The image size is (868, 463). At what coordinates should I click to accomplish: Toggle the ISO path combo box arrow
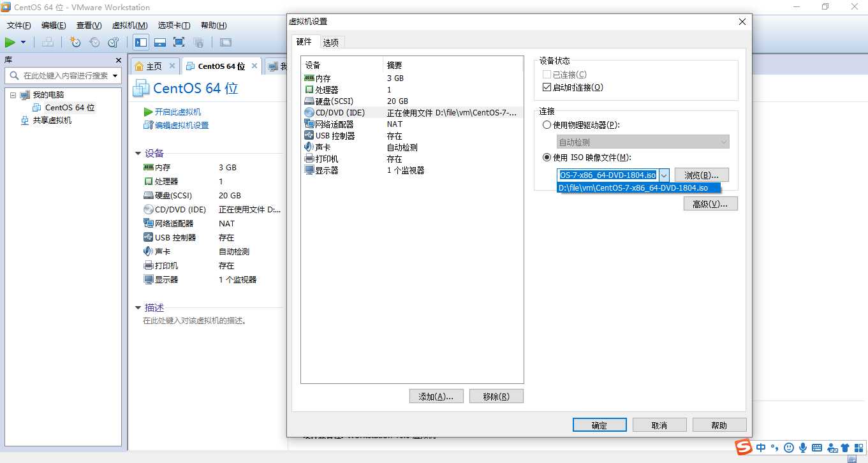coord(663,175)
